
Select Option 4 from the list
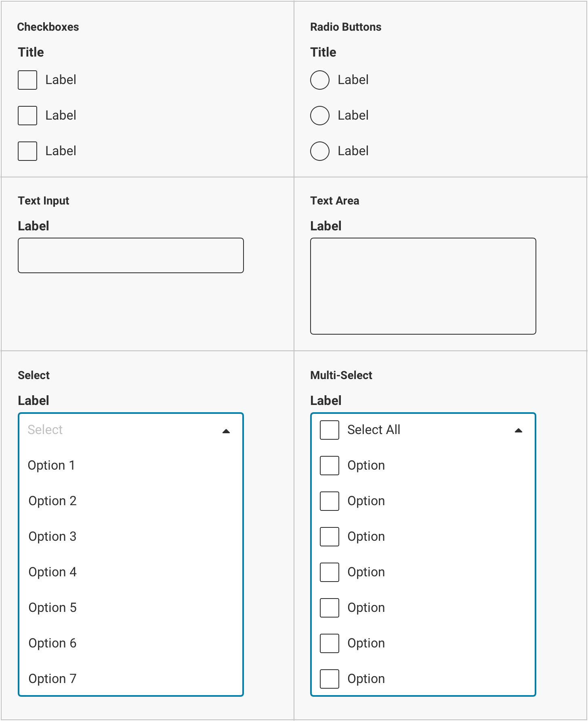[52, 572]
